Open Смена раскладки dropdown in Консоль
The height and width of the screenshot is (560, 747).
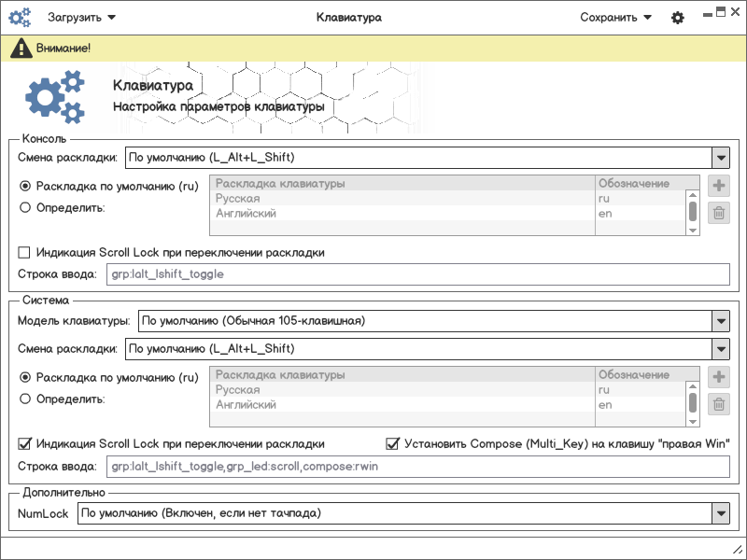[720, 158]
